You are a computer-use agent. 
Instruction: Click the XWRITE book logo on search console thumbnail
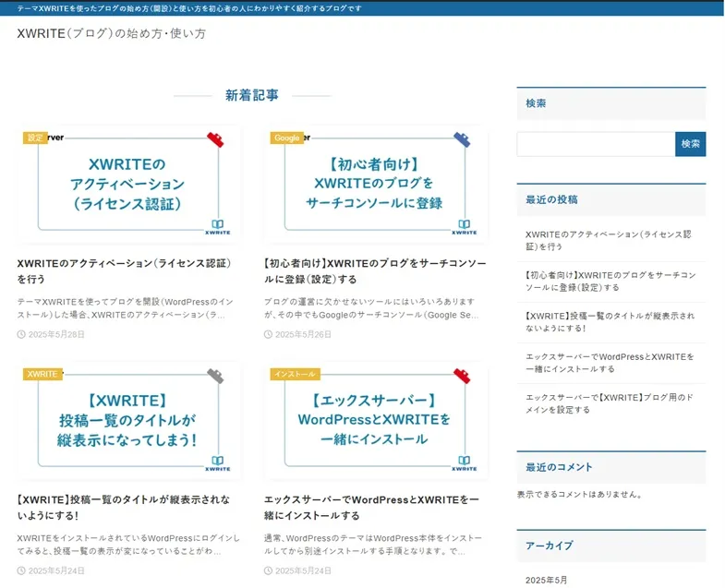coord(465,227)
